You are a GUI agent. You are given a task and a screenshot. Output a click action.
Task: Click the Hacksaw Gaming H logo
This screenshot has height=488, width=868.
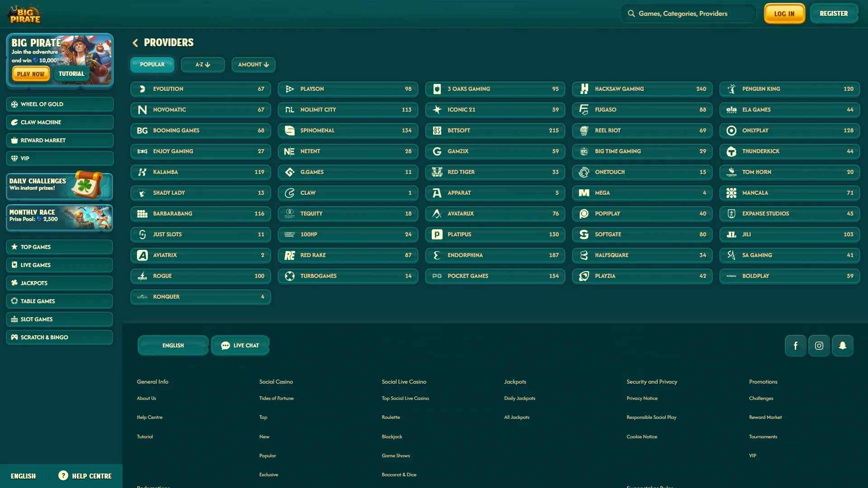click(584, 89)
